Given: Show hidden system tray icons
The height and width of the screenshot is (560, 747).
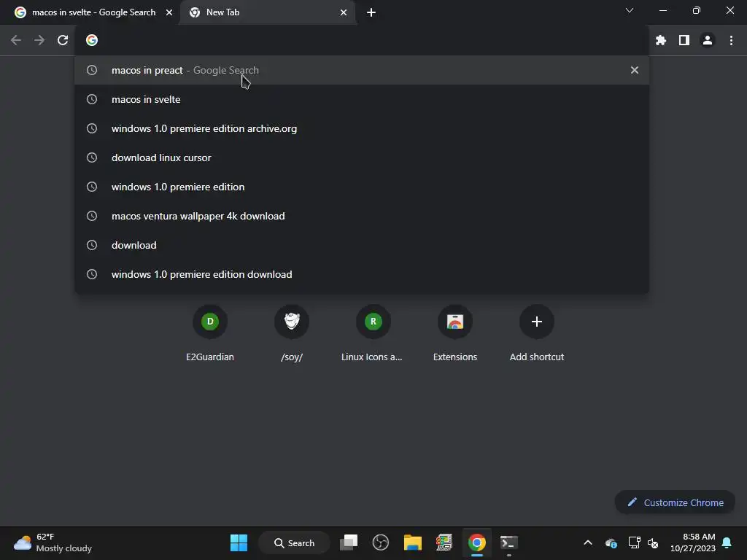Looking at the screenshot, I should [588, 542].
